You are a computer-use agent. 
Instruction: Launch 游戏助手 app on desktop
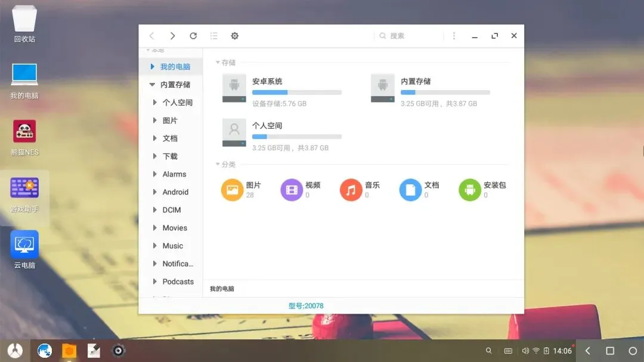pos(24,194)
